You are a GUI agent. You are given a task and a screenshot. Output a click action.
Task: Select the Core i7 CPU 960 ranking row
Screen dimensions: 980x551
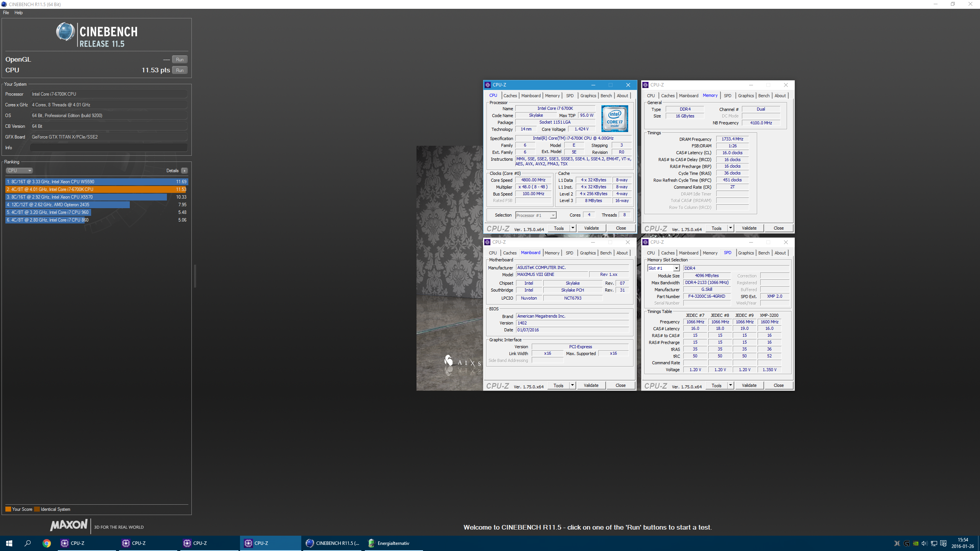[x=96, y=212]
